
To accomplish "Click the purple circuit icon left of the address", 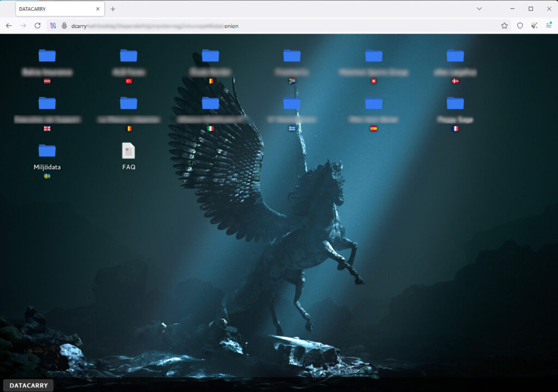I will (x=53, y=26).
